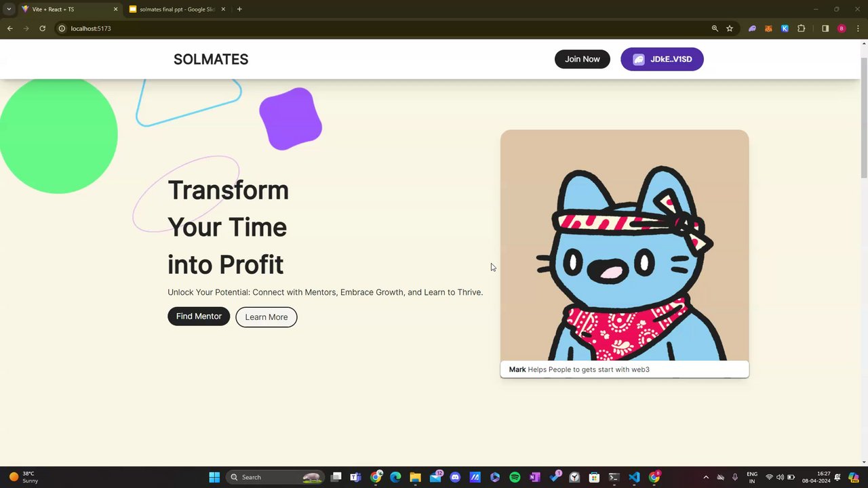Click the browser back arrow
Viewport: 868px width, 488px height.
[x=9, y=28]
